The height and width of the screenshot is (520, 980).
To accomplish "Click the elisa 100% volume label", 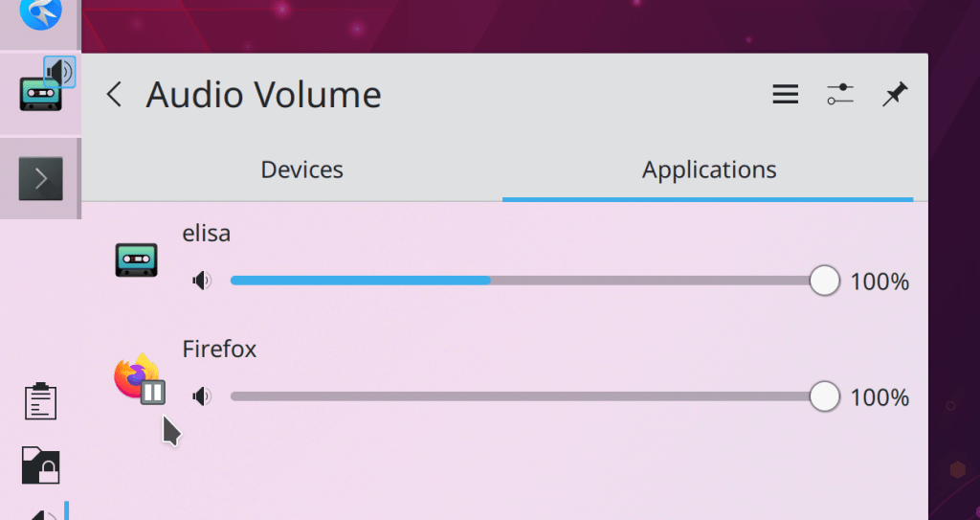I will [880, 283].
